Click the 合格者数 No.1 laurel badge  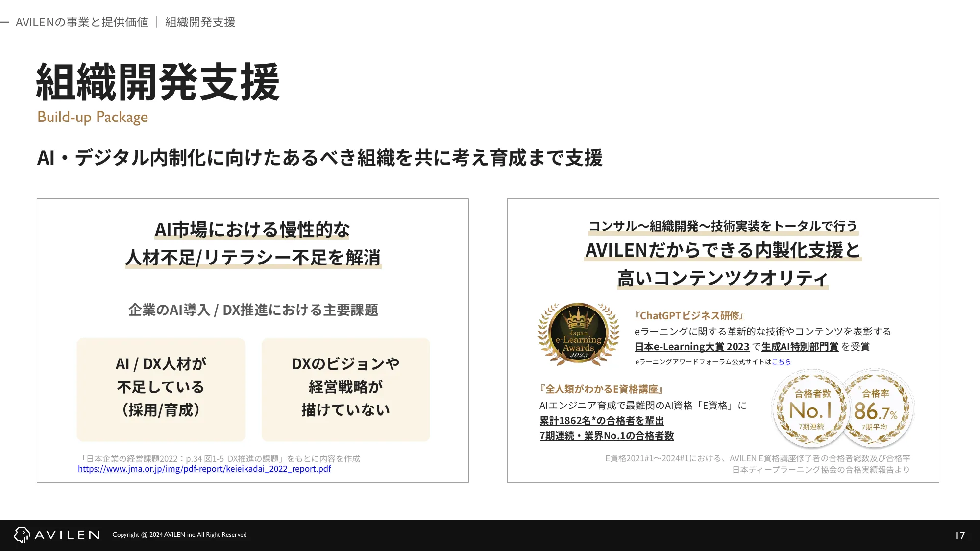pos(811,408)
